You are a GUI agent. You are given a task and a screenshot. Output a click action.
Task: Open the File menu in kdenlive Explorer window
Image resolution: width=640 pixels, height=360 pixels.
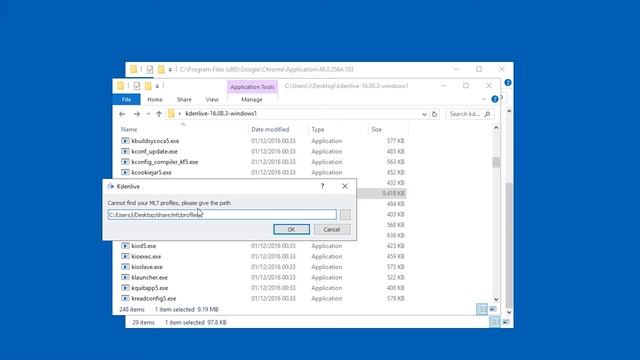[127, 100]
